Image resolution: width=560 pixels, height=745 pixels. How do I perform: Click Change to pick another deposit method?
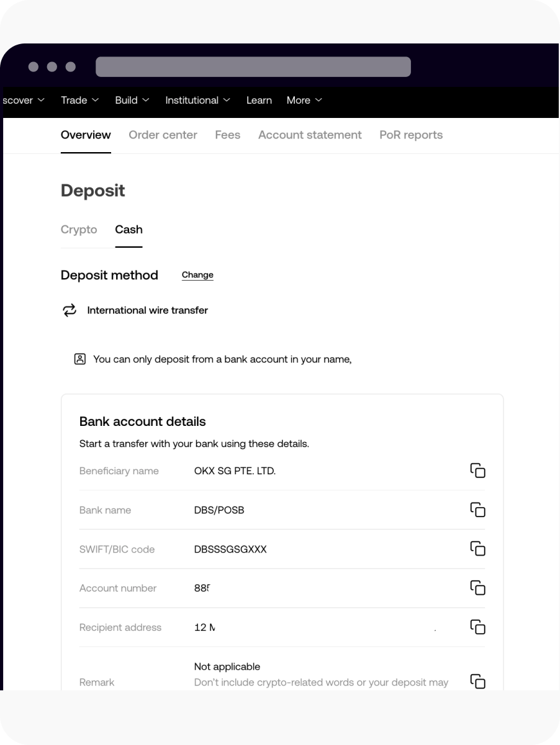tap(197, 275)
